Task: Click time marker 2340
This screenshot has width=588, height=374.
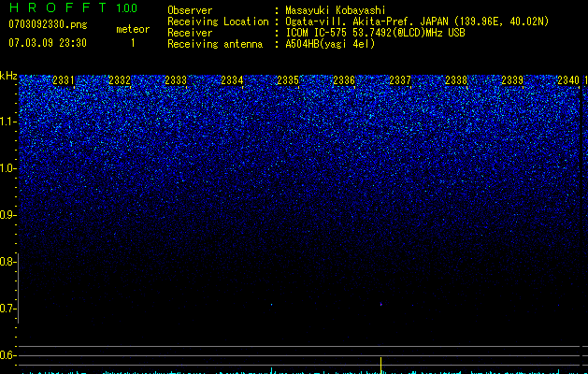Action: [x=568, y=80]
